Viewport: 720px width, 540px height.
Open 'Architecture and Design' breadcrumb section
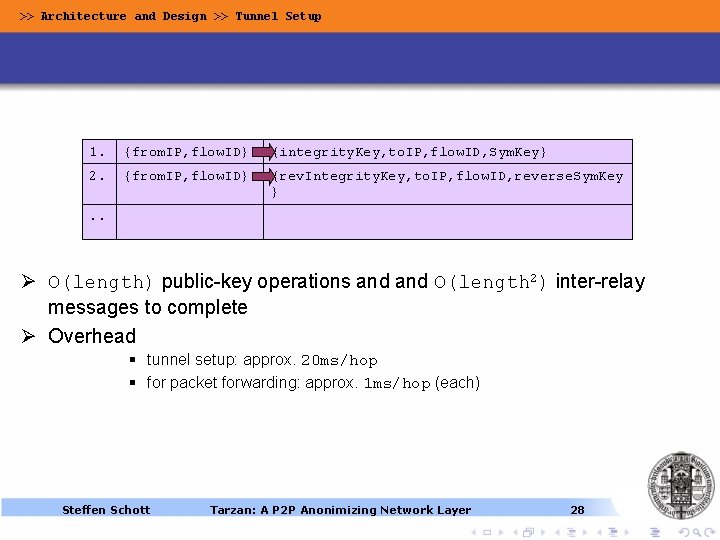(x=123, y=16)
